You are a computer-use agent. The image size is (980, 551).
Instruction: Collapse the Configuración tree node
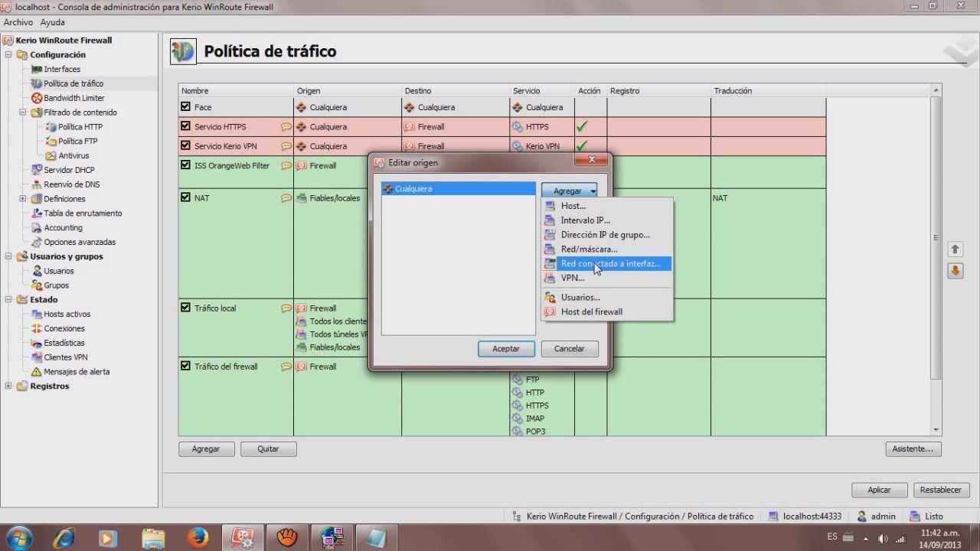[x=8, y=55]
